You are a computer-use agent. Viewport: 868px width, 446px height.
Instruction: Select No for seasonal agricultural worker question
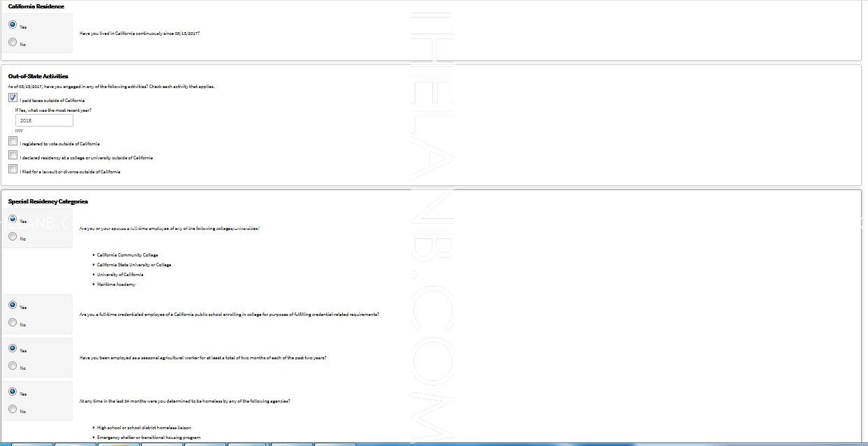(x=13, y=366)
